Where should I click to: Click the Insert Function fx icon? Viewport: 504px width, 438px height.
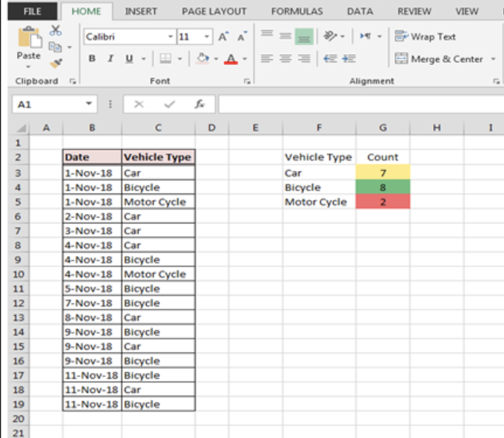tap(199, 104)
